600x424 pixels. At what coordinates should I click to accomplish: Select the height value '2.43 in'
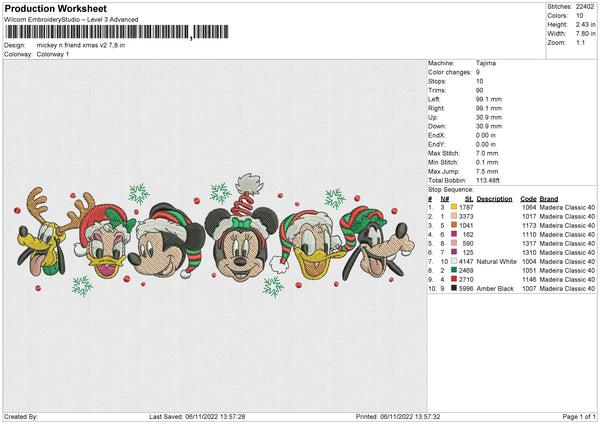585,24
